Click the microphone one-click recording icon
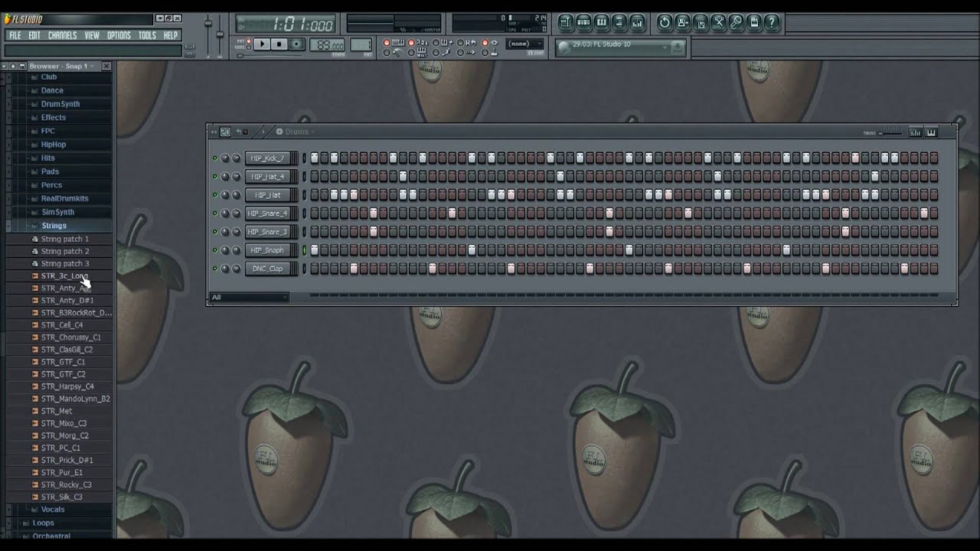 click(x=737, y=22)
